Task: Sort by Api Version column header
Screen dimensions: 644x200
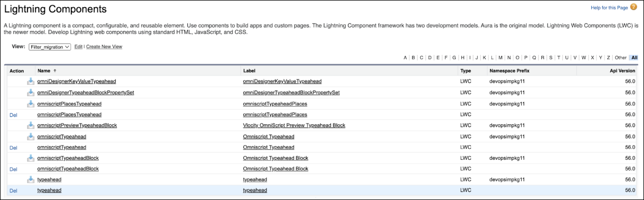Action: (622, 71)
